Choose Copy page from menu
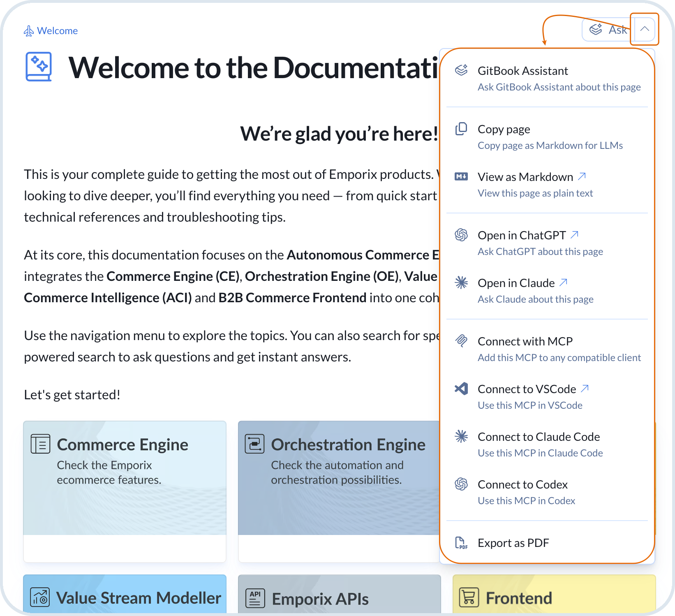675x616 pixels. point(547,137)
